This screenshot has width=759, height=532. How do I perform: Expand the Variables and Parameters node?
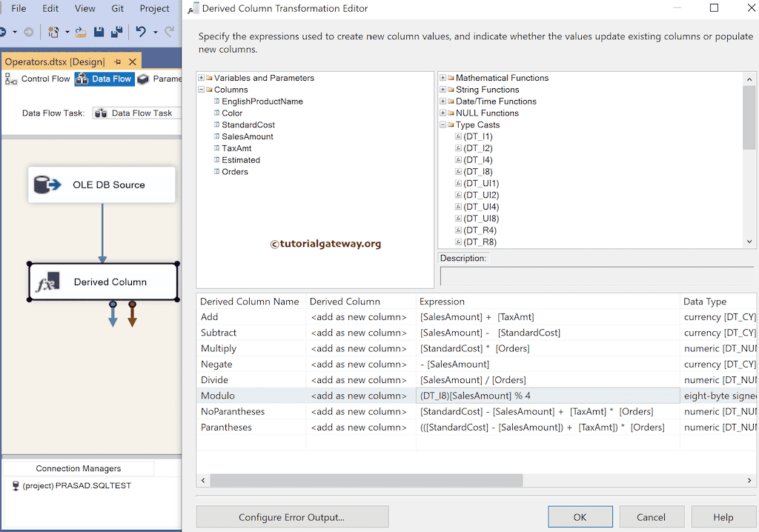pyautogui.click(x=200, y=77)
